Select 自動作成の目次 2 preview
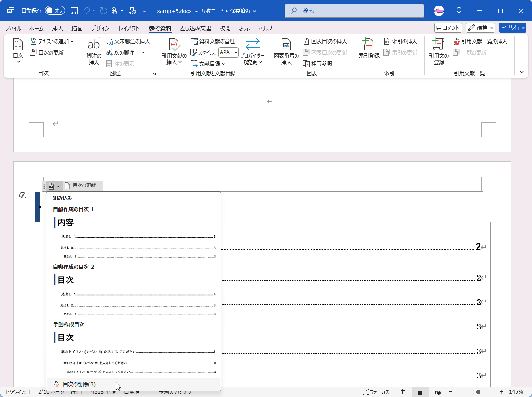Viewport: 532px width, 397px height. [x=133, y=291]
